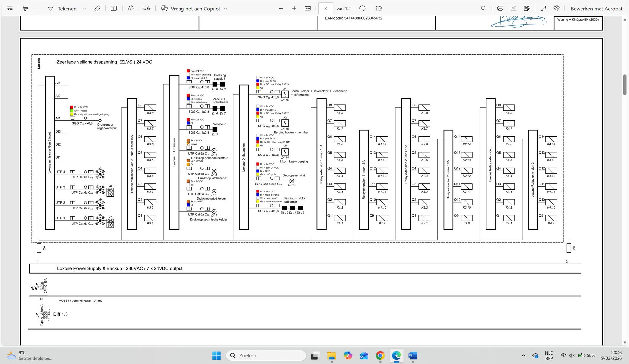Click the page number input field

click(325, 9)
